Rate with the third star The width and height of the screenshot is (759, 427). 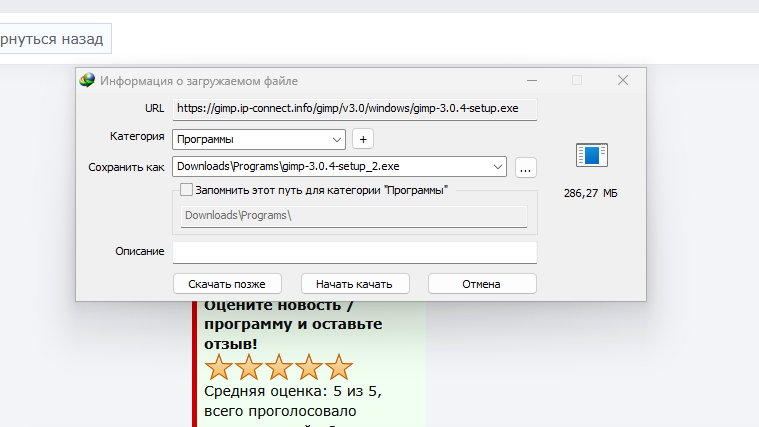pyautogui.click(x=279, y=366)
